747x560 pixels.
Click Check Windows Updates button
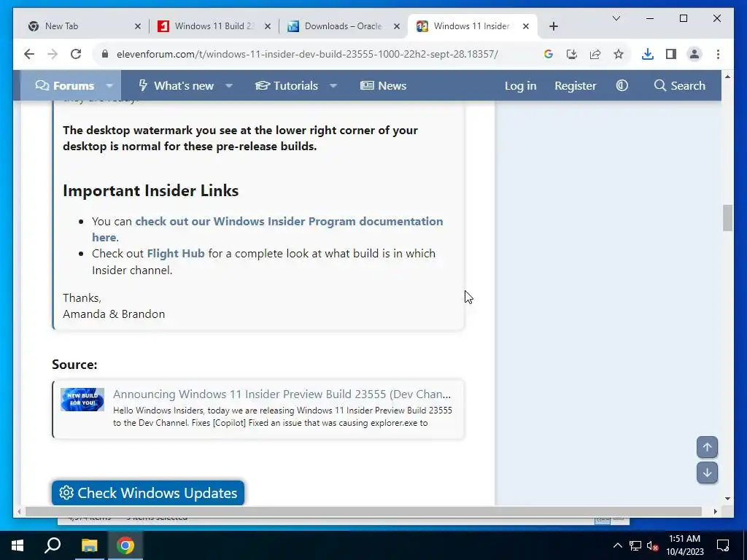147,493
